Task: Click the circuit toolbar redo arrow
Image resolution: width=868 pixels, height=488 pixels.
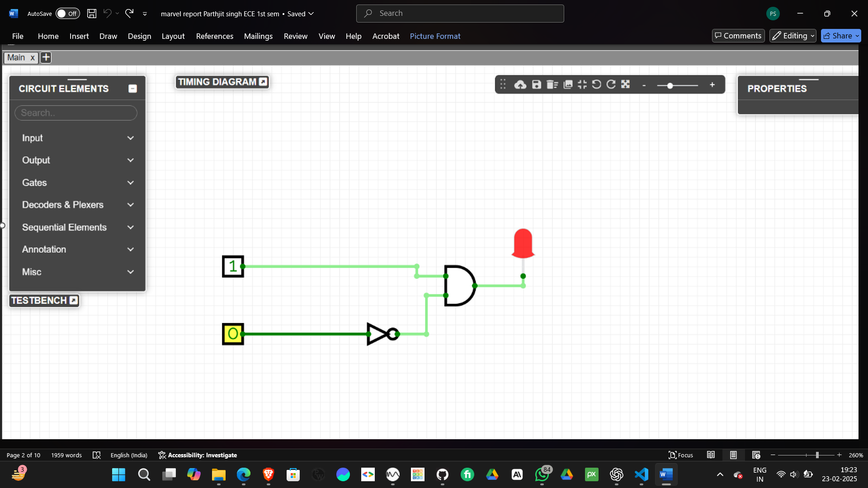Action: [x=611, y=84]
